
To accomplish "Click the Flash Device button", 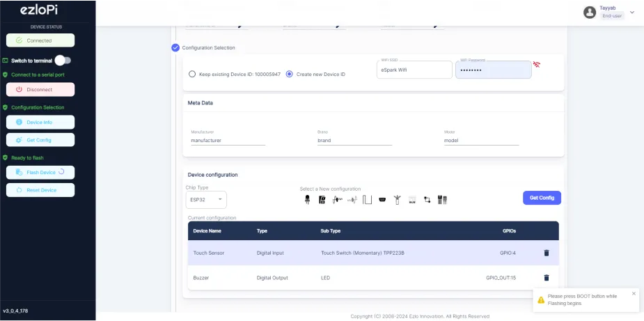I will coord(40,172).
